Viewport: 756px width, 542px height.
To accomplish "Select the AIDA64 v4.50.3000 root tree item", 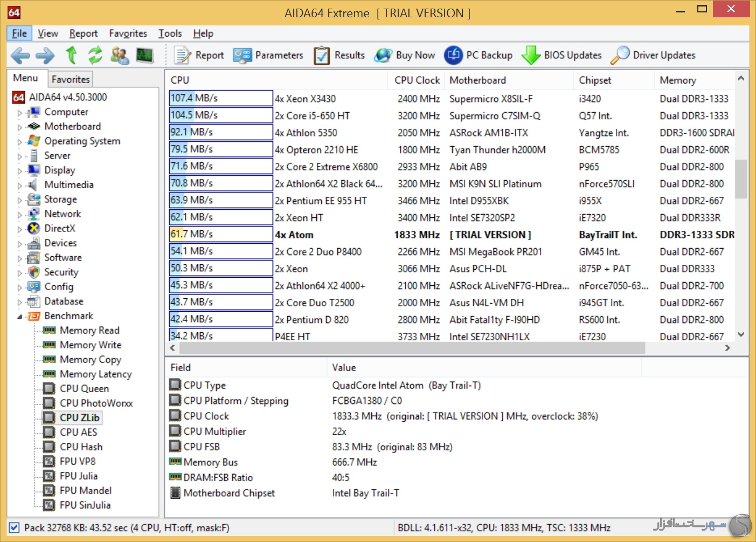I will [68, 97].
